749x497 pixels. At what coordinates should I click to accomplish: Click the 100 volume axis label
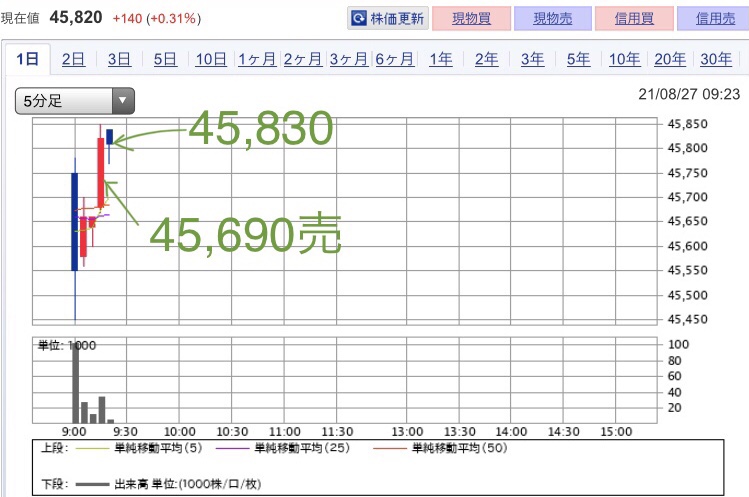point(678,344)
